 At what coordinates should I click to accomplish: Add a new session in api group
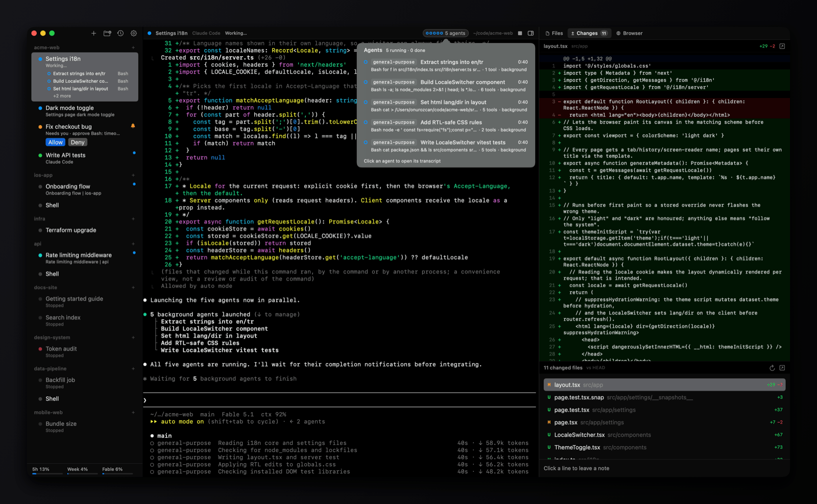click(133, 244)
